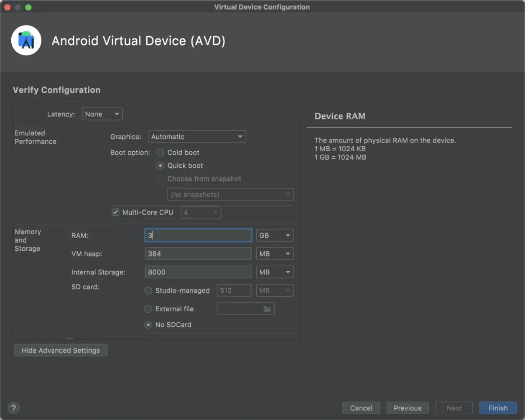Select Studio-managed SD card option
The height and width of the screenshot is (420, 525).
click(x=148, y=290)
